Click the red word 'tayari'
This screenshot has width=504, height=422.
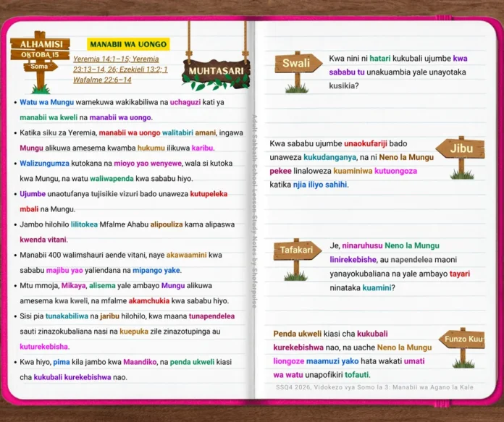460,274
